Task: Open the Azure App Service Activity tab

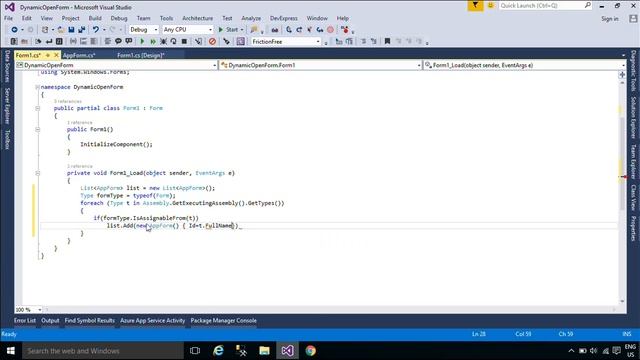Action: (153, 321)
